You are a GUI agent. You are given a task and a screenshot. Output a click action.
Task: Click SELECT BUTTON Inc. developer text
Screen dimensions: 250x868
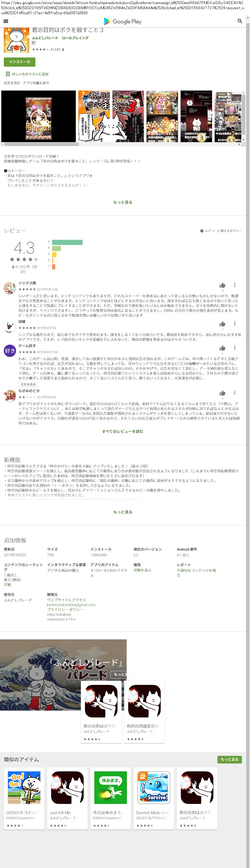151,818
